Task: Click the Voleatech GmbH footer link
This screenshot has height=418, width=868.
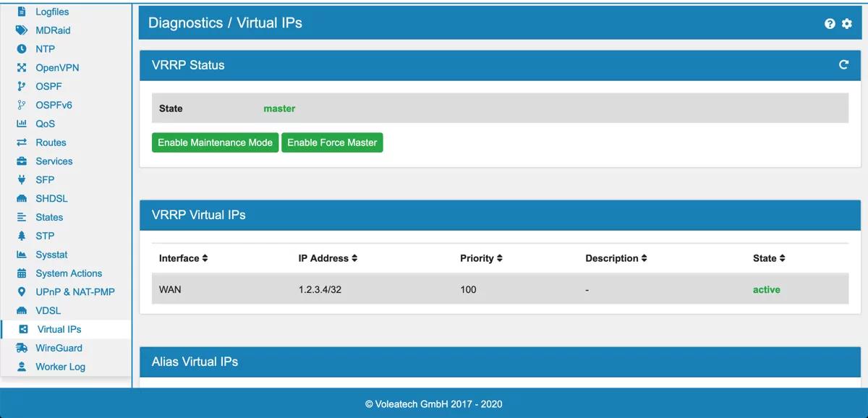Action: [433, 404]
